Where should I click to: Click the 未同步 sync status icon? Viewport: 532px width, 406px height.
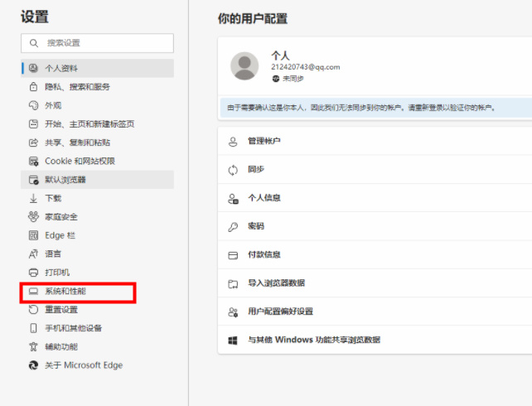[276, 79]
